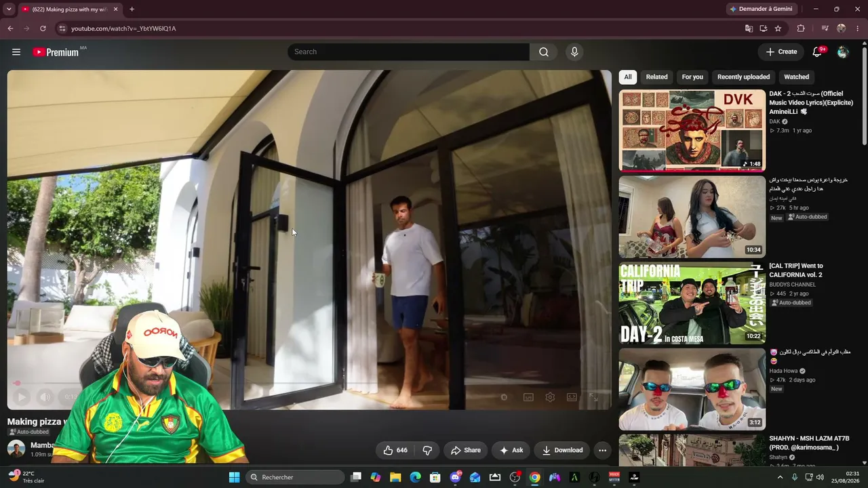Screen dimensions: 868x488
Task: Share this video
Action: pyautogui.click(x=466, y=450)
